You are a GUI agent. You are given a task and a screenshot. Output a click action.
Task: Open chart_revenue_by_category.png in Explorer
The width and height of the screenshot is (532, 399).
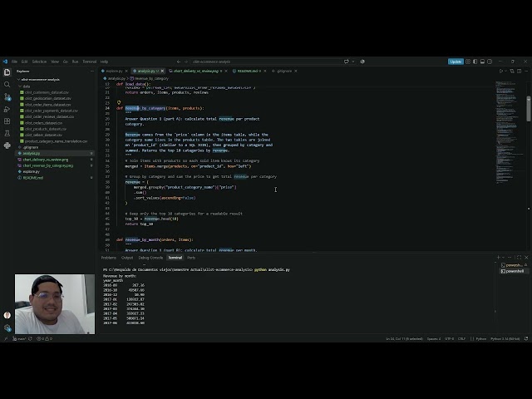(48, 165)
